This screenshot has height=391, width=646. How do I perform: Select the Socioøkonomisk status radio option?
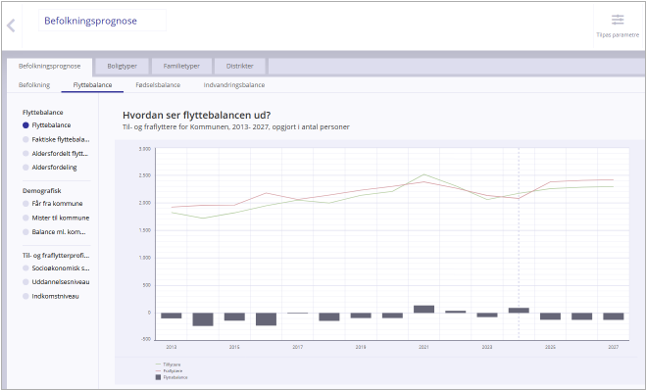coord(26,268)
